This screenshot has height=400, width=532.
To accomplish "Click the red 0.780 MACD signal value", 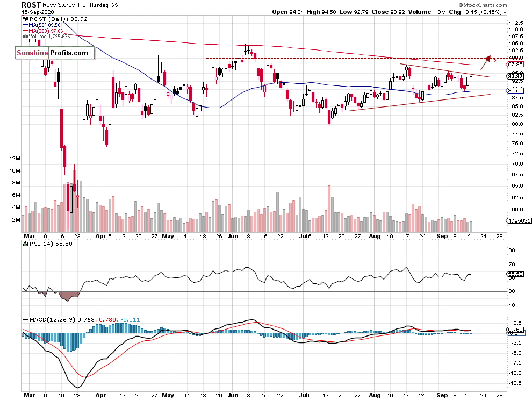I will click(x=107, y=319).
